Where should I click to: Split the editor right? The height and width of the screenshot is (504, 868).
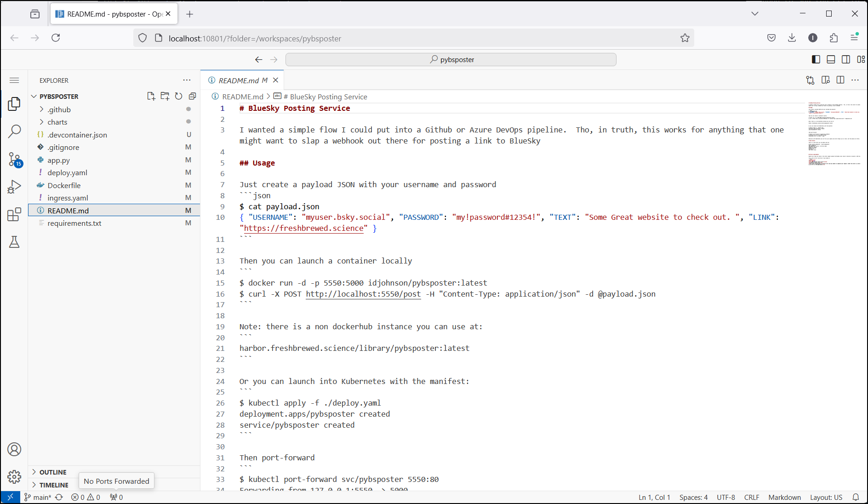tap(840, 80)
